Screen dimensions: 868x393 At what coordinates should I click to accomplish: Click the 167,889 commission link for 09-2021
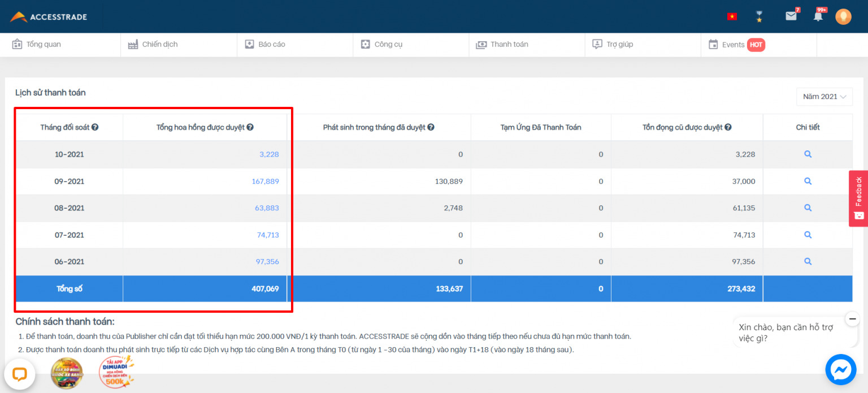click(x=265, y=181)
